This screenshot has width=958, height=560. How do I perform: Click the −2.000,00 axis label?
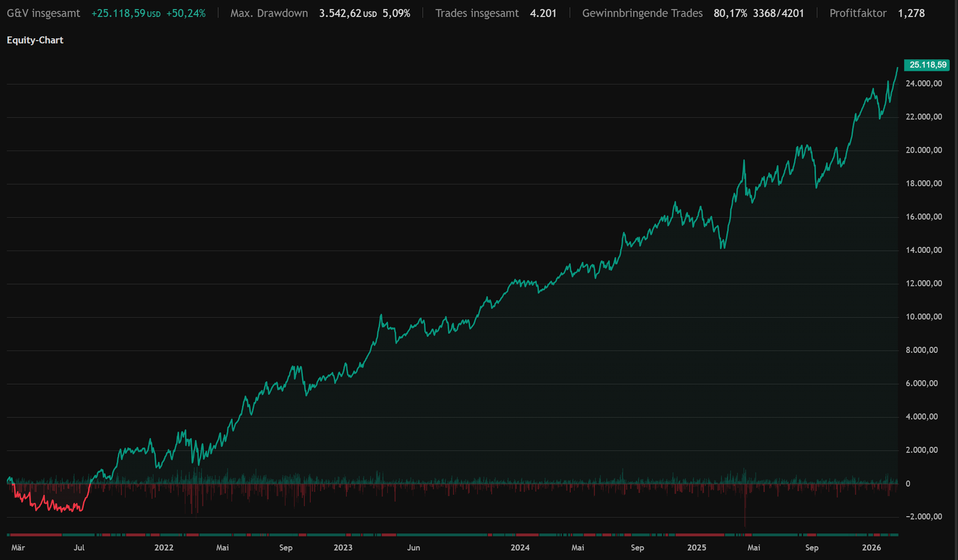click(924, 517)
